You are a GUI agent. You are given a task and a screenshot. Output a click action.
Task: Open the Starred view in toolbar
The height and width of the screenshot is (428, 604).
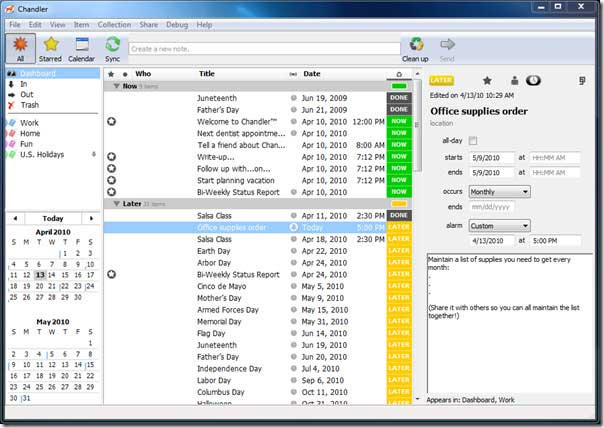[x=50, y=49]
